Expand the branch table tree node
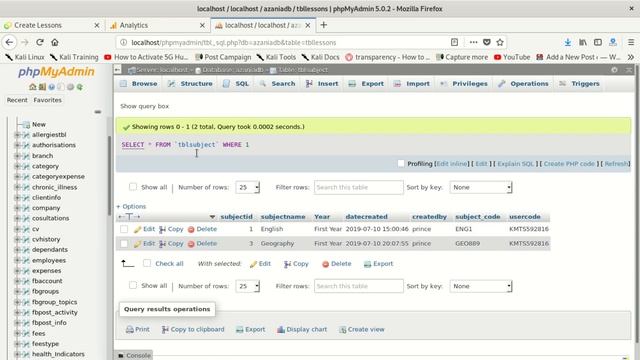 [x=17, y=156]
